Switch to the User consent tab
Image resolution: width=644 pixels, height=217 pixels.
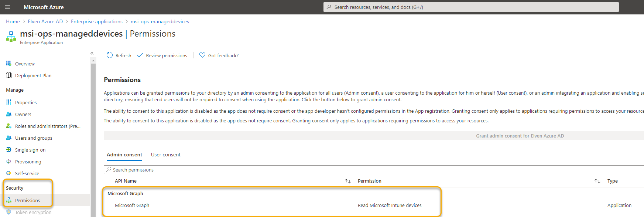point(166,155)
